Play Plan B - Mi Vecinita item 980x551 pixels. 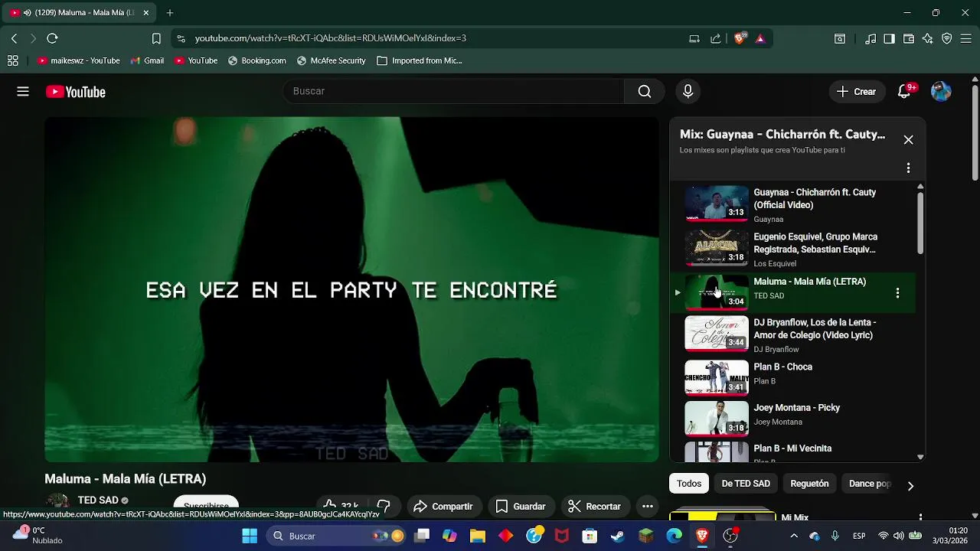click(x=792, y=452)
